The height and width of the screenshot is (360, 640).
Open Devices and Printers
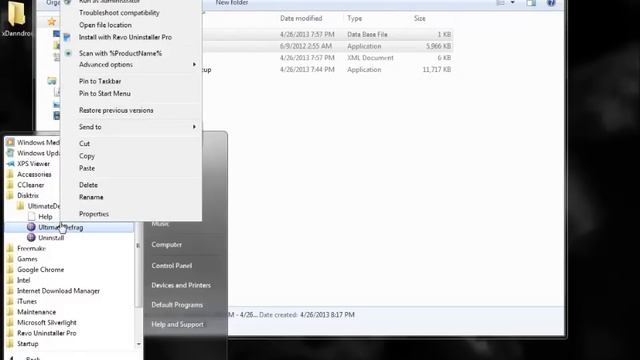pyautogui.click(x=181, y=285)
